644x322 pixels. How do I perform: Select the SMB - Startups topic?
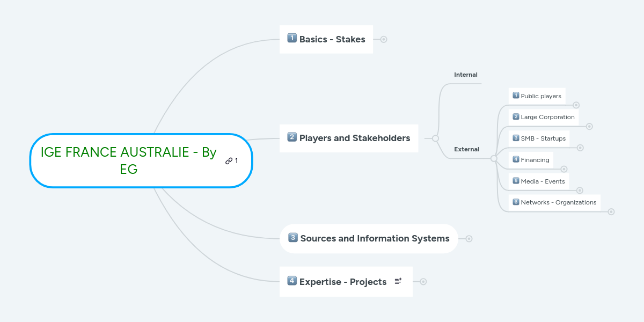point(543,138)
